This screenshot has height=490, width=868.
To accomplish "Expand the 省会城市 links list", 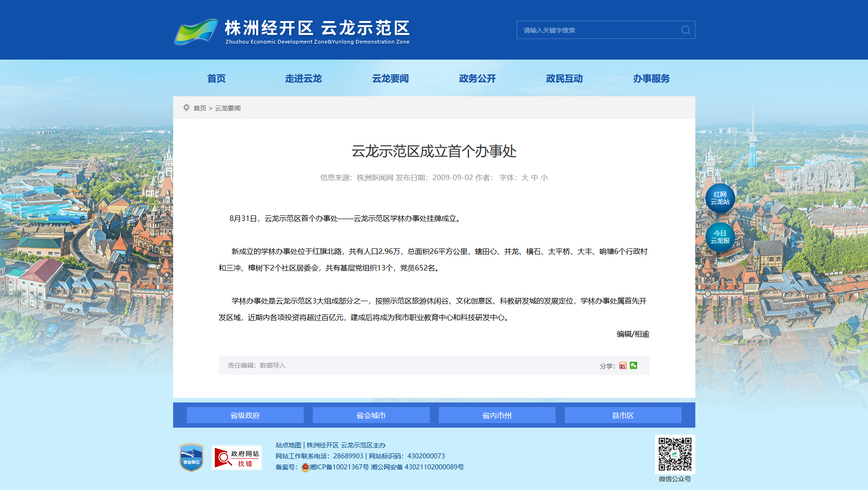I will point(371,415).
